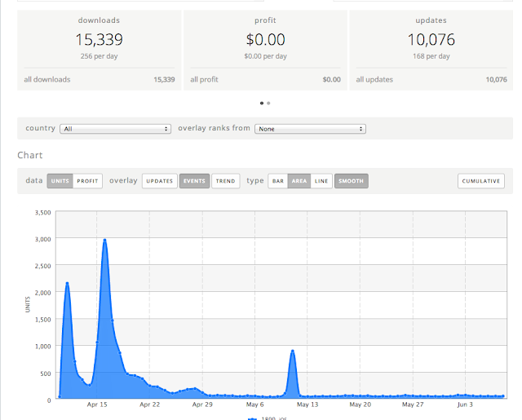Go to the second stats page dot
The height and width of the screenshot is (420, 522).
[268, 104]
